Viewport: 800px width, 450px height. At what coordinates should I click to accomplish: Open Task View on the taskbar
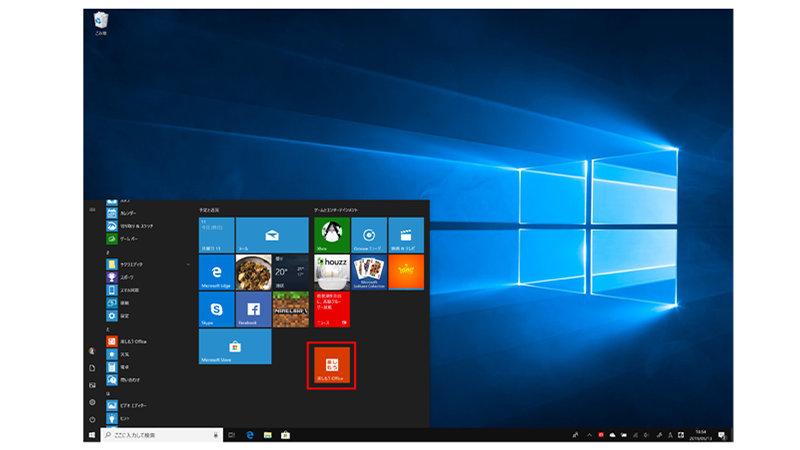click(232, 435)
